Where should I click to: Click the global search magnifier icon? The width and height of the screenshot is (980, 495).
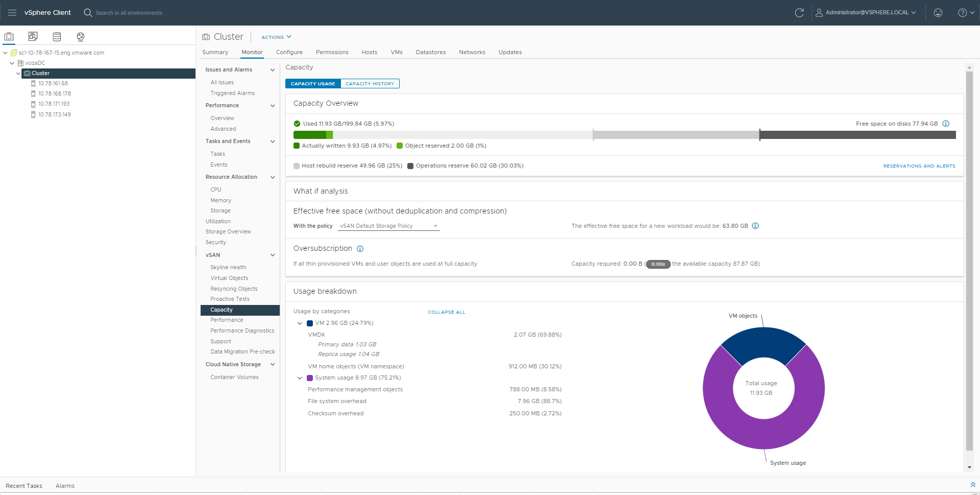(x=88, y=13)
